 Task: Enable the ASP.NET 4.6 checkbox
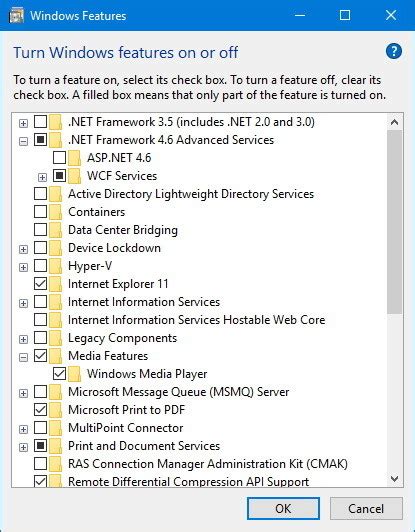coord(59,158)
